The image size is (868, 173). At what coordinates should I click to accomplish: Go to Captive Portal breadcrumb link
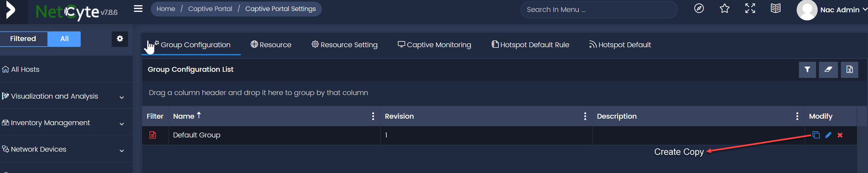[x=210, y=9]
